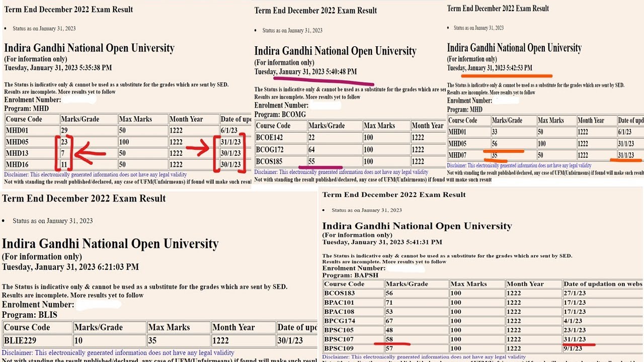644x362 pixels.
Task: Click marks 71 in the BPAC101 row
Action: (x=389, y=303)
